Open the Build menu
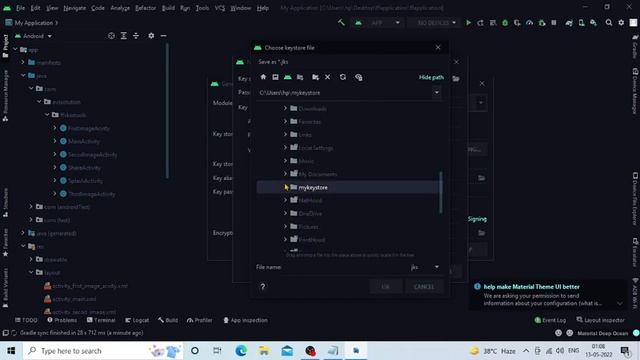Viewport: 640px width, 360px height. tap(168, 8)
